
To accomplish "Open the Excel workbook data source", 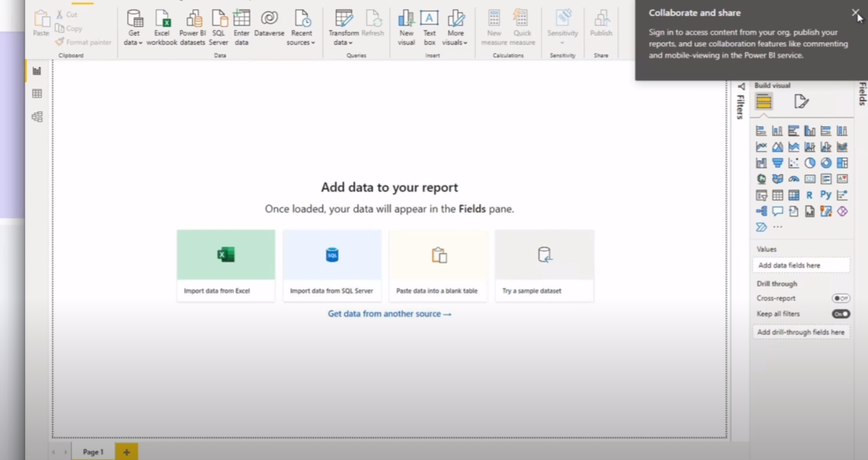I will pyautogui.click(x=162, y=27).
